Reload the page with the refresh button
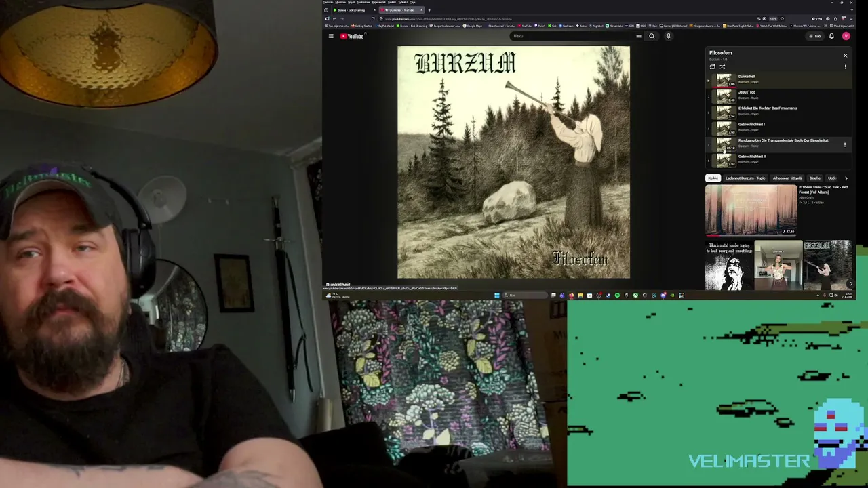868x488 pixels. pos(372,19)
